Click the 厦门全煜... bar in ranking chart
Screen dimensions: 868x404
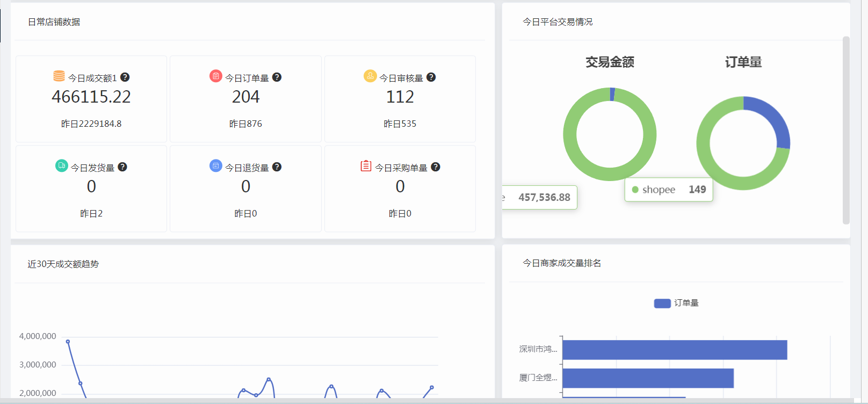click(648, 378)
